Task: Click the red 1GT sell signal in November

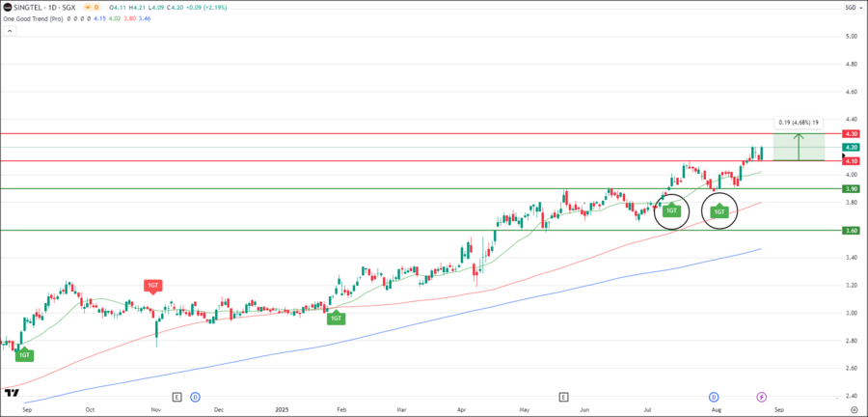Action: [153, 287]
